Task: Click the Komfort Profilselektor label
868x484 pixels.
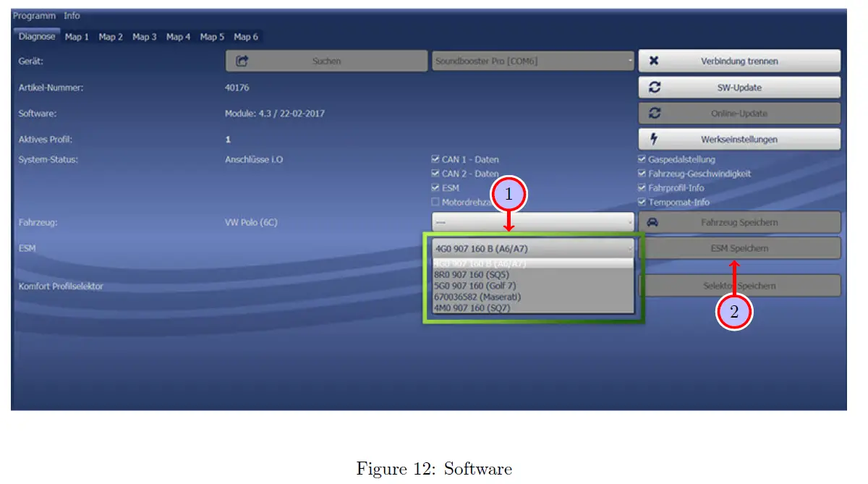Action: [x=61, y=286]
